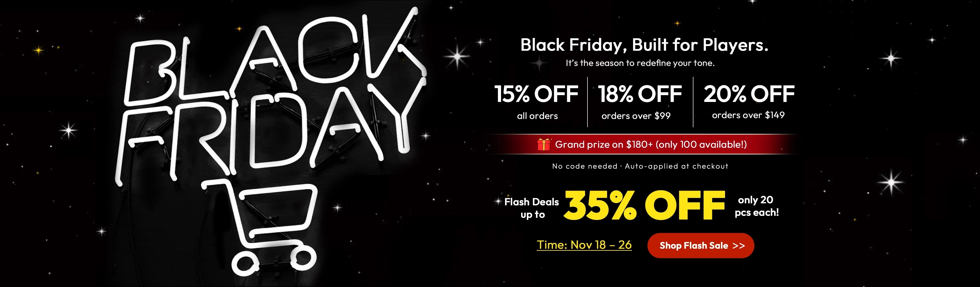Screen dimensions: 980x287
Task: Click the Flash Deals up to text
Action: [x=531, y=208]
